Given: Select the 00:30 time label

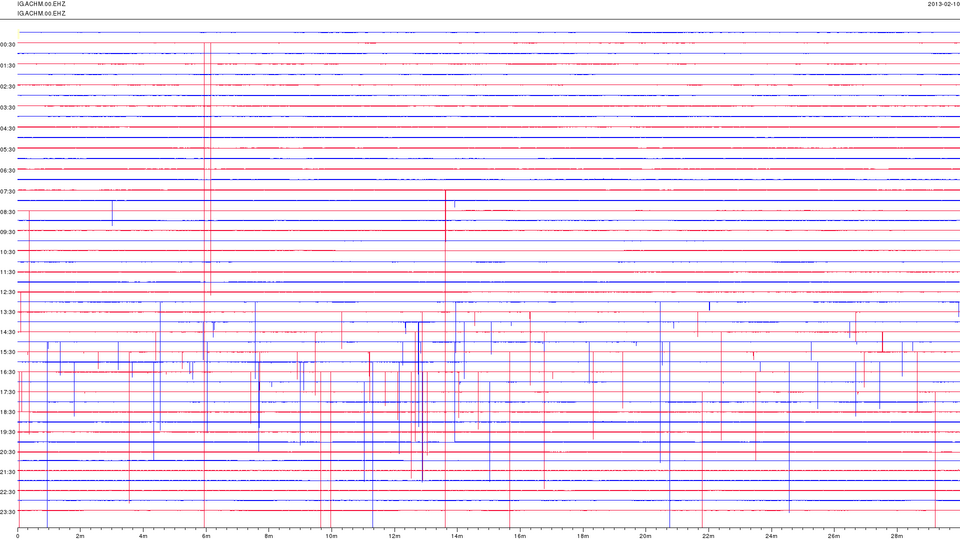Looking at the screenshot, I should [x=8, y=45].
